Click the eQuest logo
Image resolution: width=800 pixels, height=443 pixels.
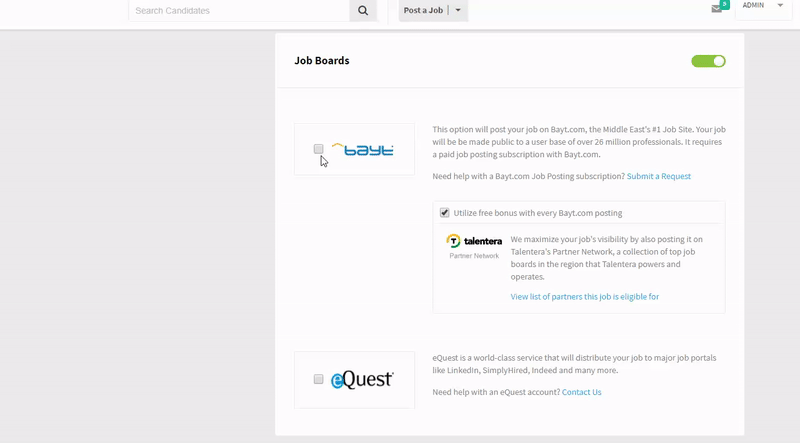pyautogui.click(x=362, y=380)
